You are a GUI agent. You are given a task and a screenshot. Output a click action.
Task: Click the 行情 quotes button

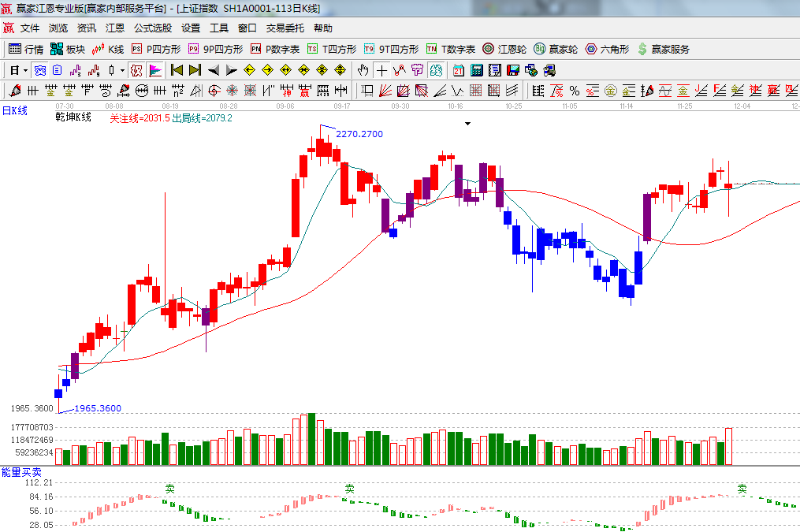point(26,49)
